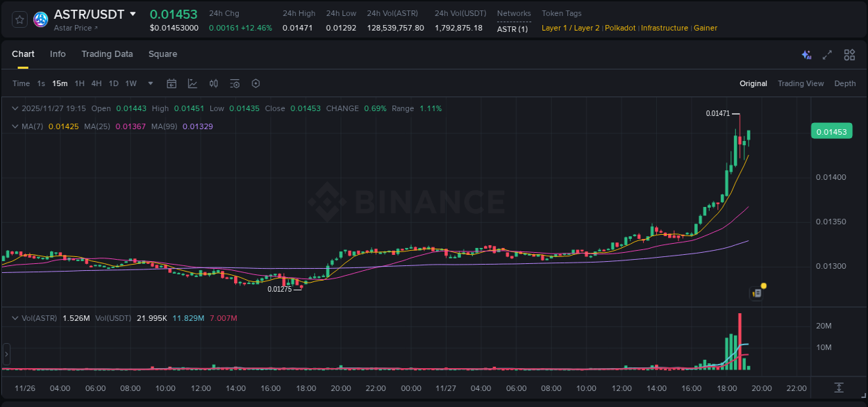The width and height of the screenshot is (868, 407).
Task: Open the Layer 1 / Layer 2 tag
Action: 569,28
